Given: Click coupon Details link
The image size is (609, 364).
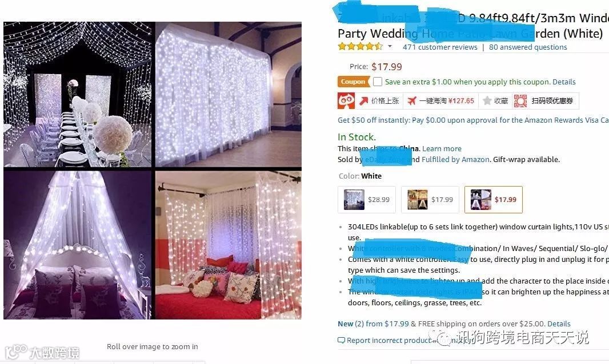Looking at the screenshot, I should [x=564, y=82].
